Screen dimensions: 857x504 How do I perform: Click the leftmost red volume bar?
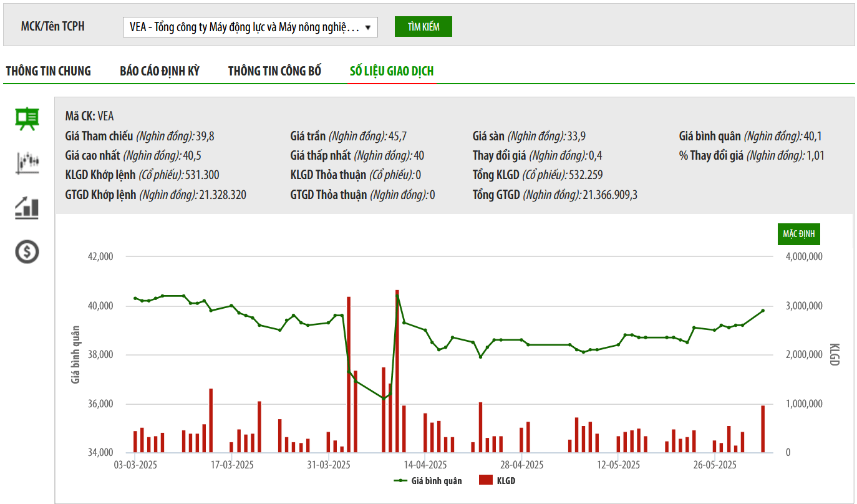click(x=135, y=442)
